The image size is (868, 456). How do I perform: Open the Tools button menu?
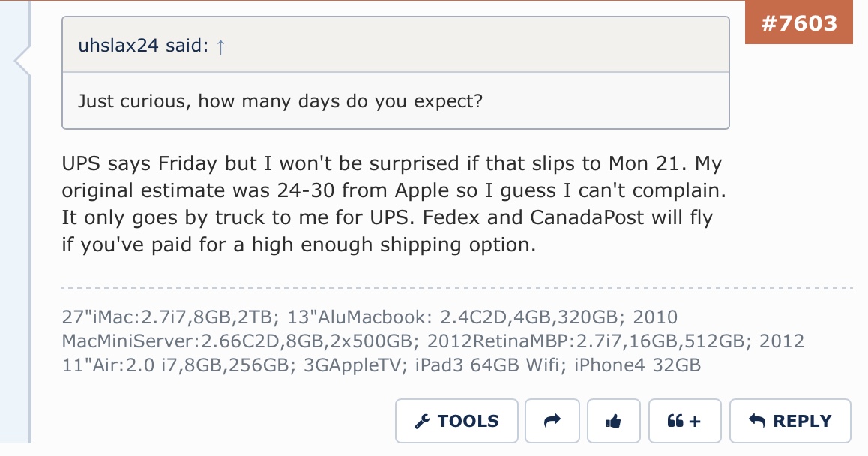point(456,421)
